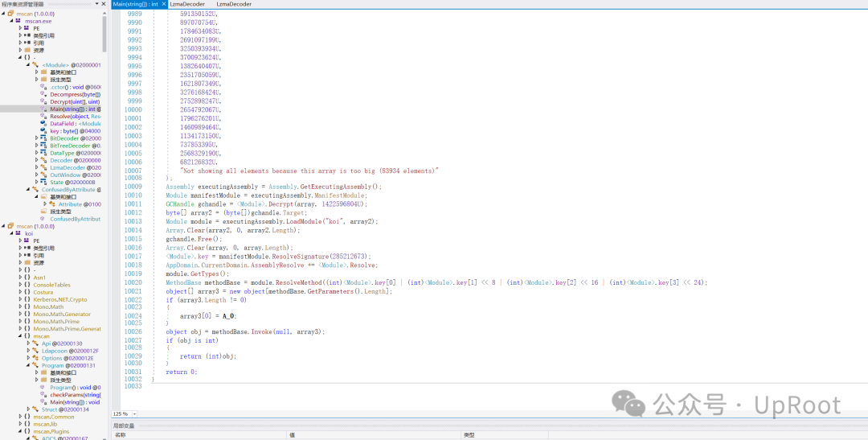Click the DataType type icon
This screenshot has width=868, height=440.
(43, 153)
